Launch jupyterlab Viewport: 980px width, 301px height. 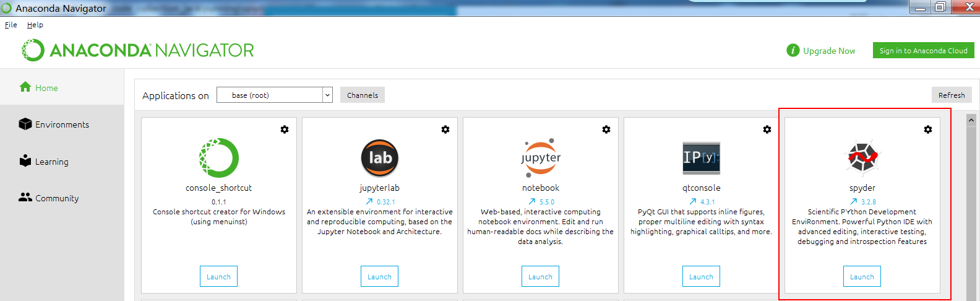[379, 276]
